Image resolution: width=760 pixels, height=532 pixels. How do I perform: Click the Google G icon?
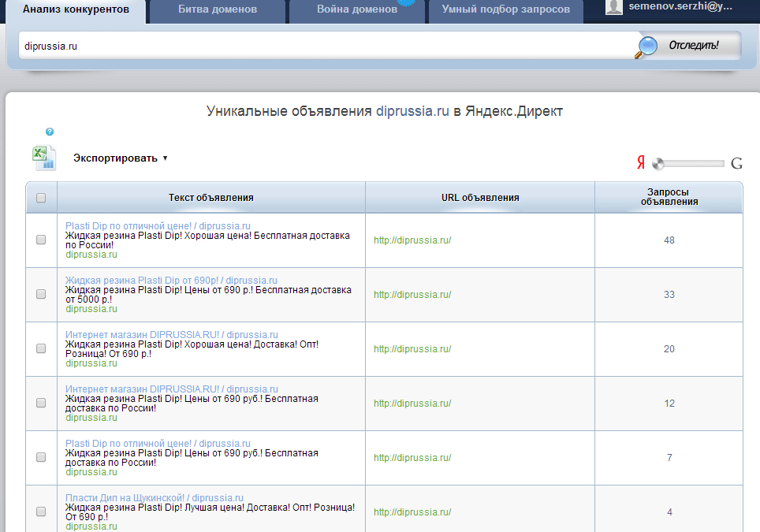[736, 163]
